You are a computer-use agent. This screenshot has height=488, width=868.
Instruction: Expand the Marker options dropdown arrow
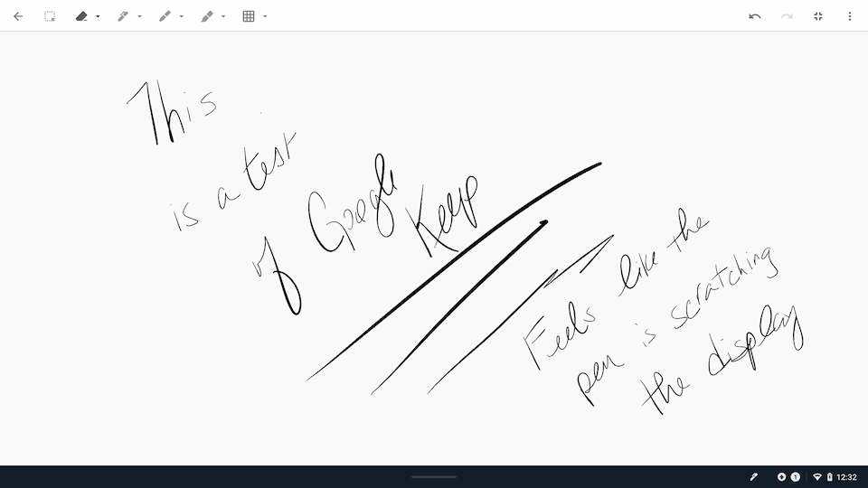coord(182,16)
